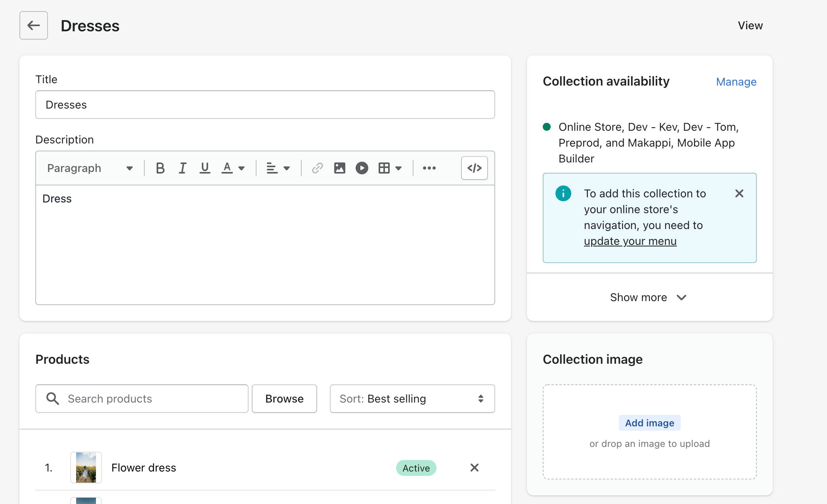Remove Flower dress from collection

[474, 468]
